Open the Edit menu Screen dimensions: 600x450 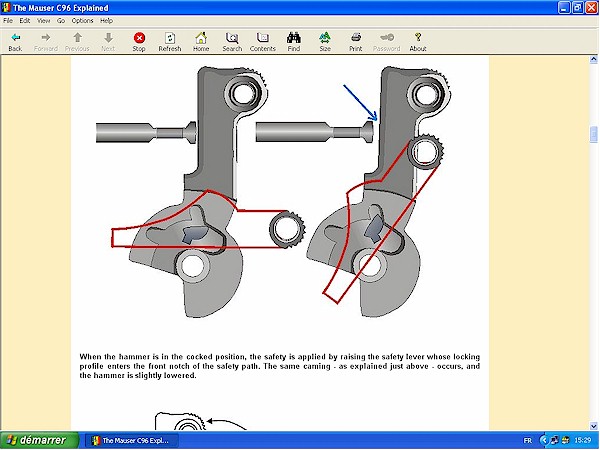coord(25,21)
